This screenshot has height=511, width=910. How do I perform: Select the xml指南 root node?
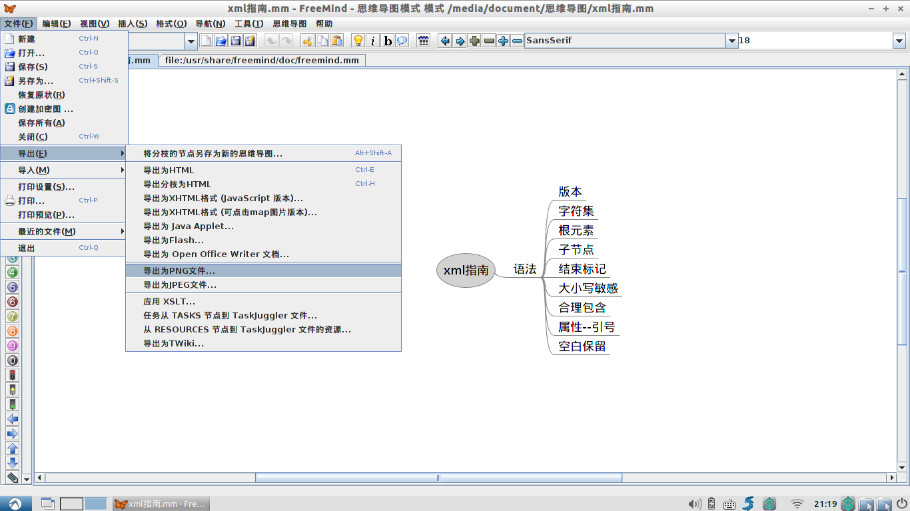tap(465, 270)
